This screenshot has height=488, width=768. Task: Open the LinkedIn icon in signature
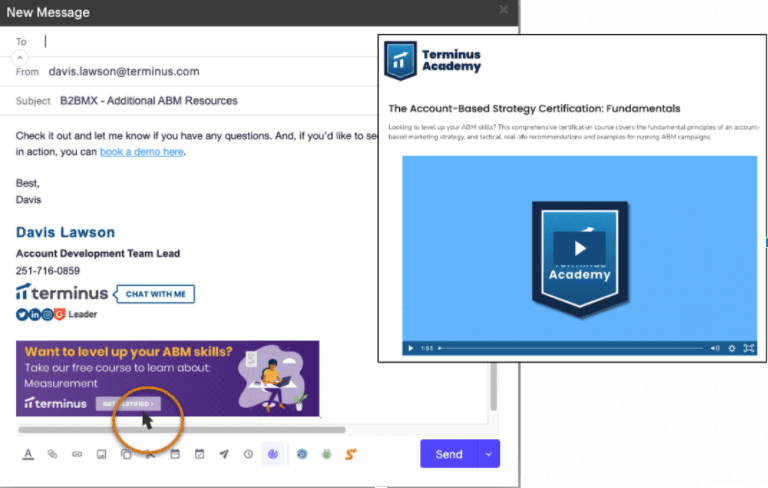[x=35, y=314]
